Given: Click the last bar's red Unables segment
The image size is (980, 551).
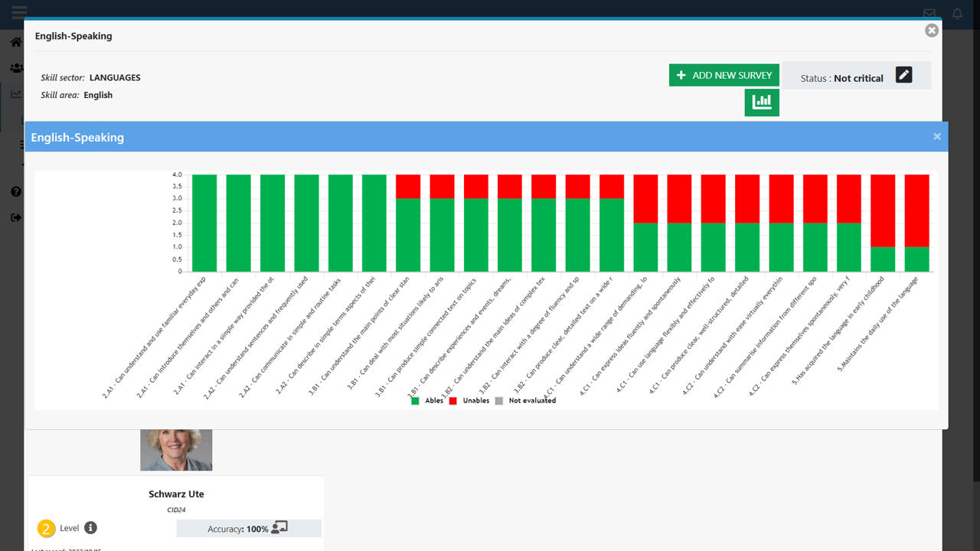Looking at the screenshot, I should 916,210.
